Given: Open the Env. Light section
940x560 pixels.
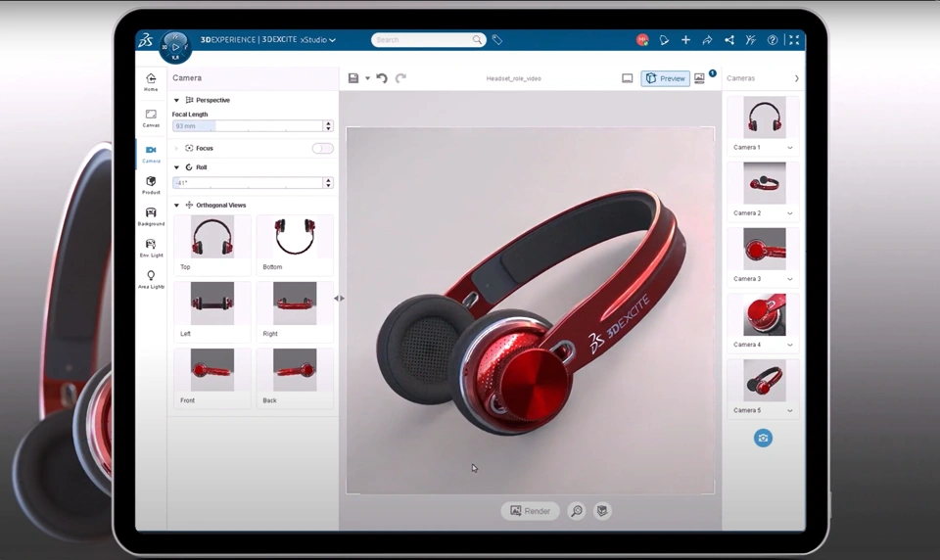Looking at the screenshot, I should (x=151, y=248).
